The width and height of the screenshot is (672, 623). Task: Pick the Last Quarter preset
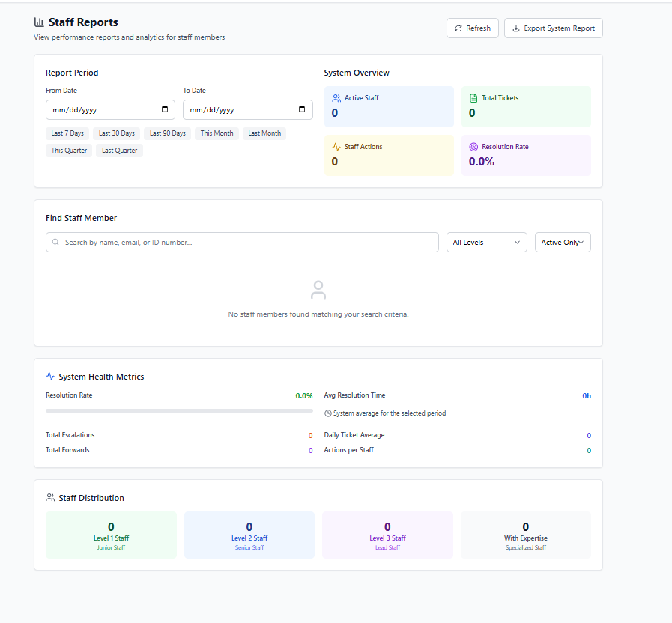(x=120, y=151)
